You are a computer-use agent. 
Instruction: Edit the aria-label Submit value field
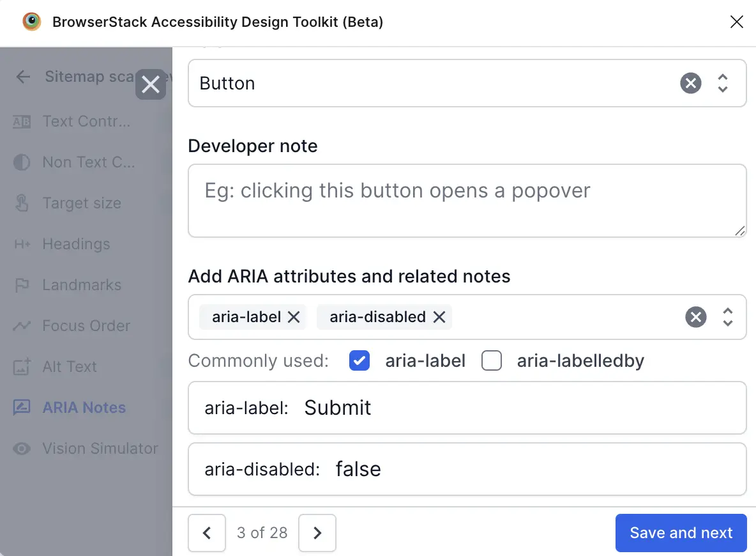(467, 408)
